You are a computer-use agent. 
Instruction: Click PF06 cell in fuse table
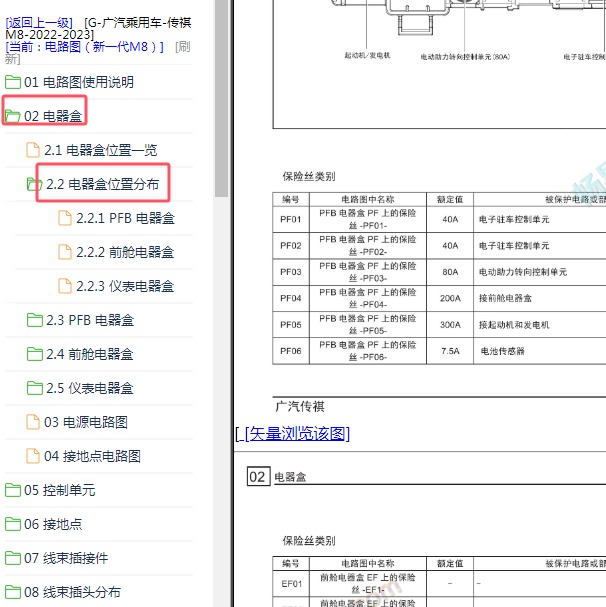pos(291,351)
